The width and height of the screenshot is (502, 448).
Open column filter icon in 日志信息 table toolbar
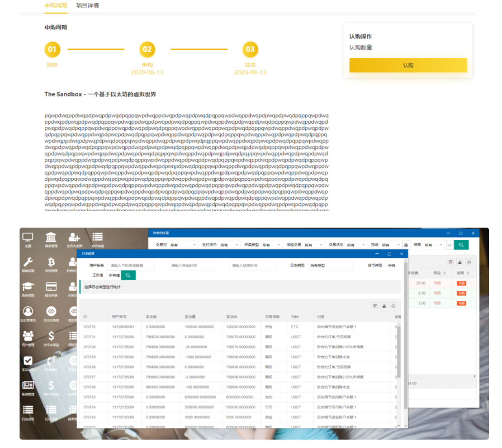tap(375, 306)
